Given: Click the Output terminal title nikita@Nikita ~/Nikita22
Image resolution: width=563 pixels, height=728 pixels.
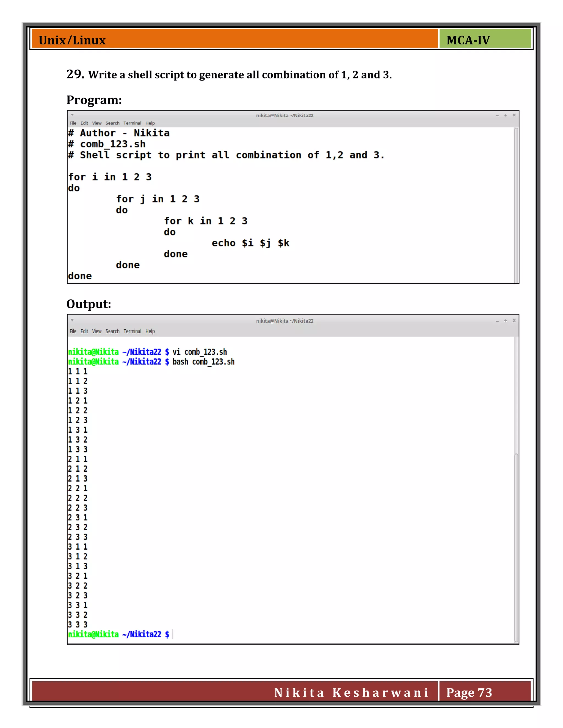Looking at the screenshot, I should click(285, 321).
